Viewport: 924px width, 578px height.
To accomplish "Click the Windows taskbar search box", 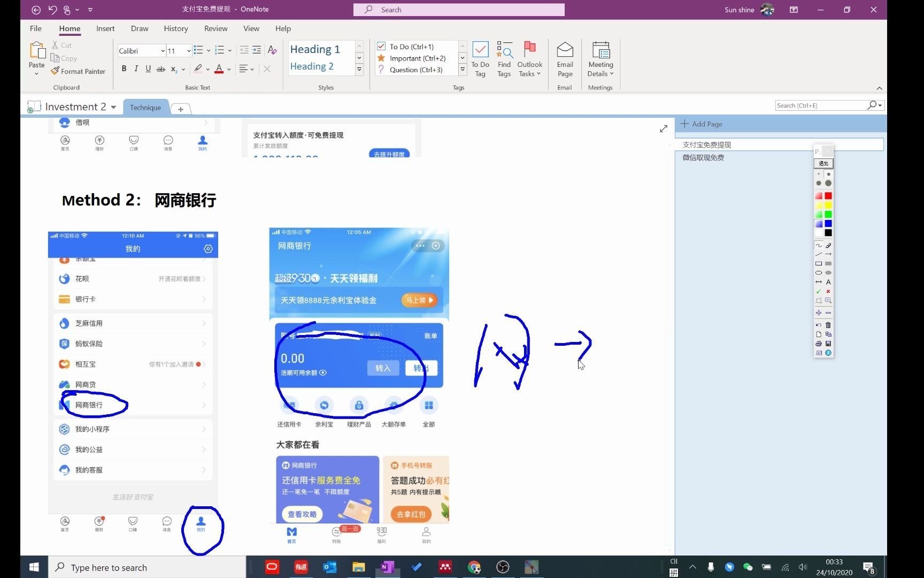I will (x=148, y=567).
